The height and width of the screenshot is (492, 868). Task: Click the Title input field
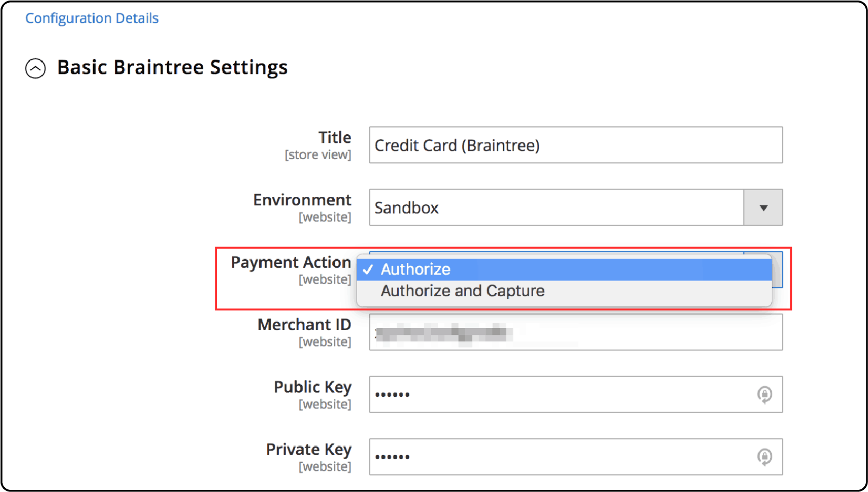(575, 145)
